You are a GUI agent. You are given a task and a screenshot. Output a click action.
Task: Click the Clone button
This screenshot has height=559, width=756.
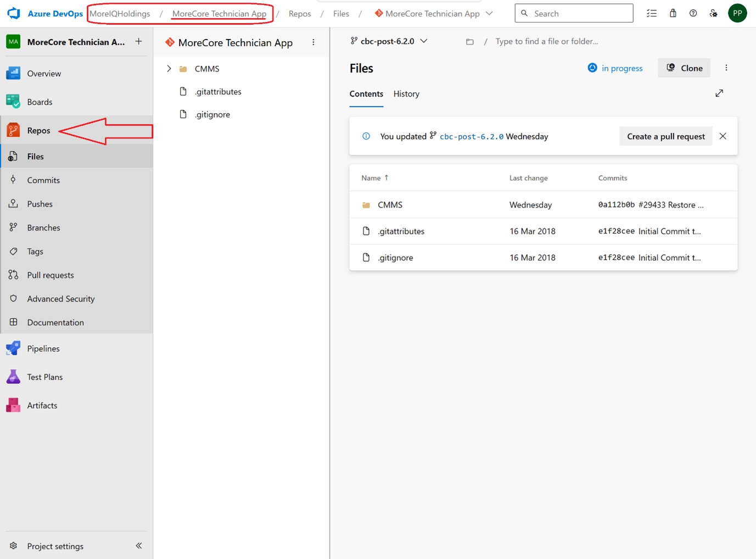point(684,68)
